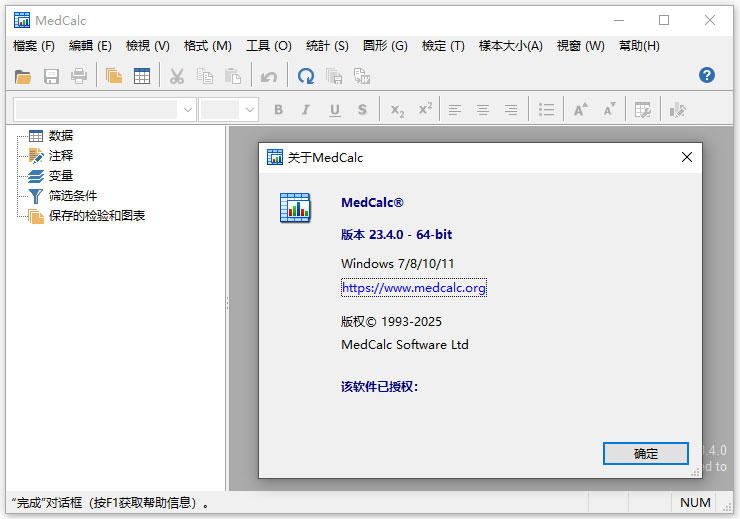The width and height of the screenshot is (740, 519).
Task: Open the 圖形 (G) menu
Action: (385, 46)
